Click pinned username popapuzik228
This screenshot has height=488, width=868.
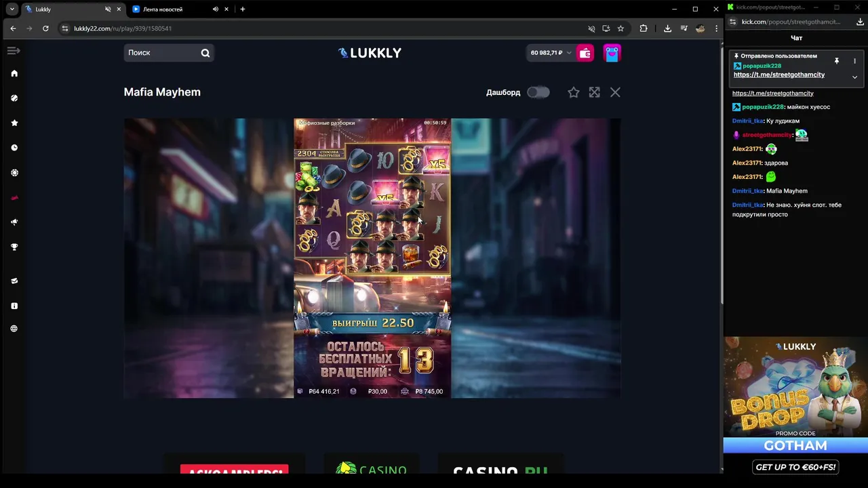pos(762,66)
